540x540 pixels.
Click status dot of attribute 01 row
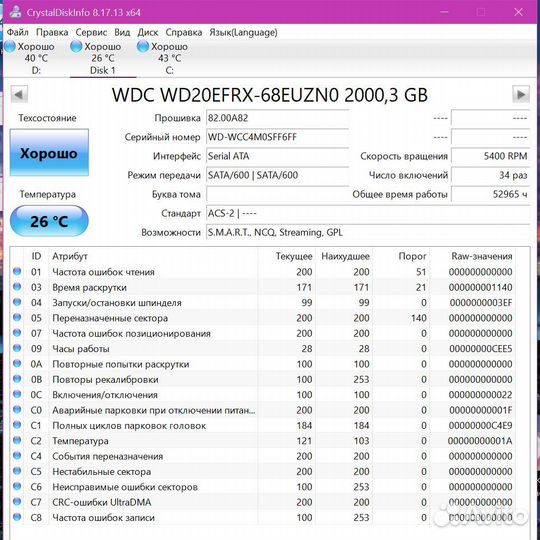click(17, 271)
